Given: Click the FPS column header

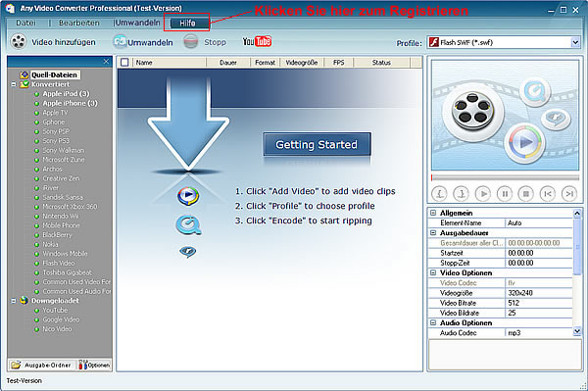Looking at the screenshot, I should 339,63.
